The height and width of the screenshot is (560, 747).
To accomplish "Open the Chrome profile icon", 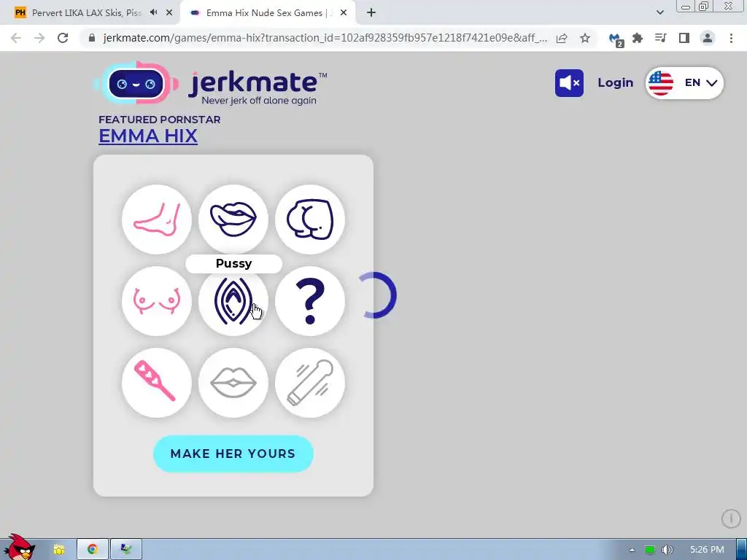I will pyautogui.click(x=708, y=38).
